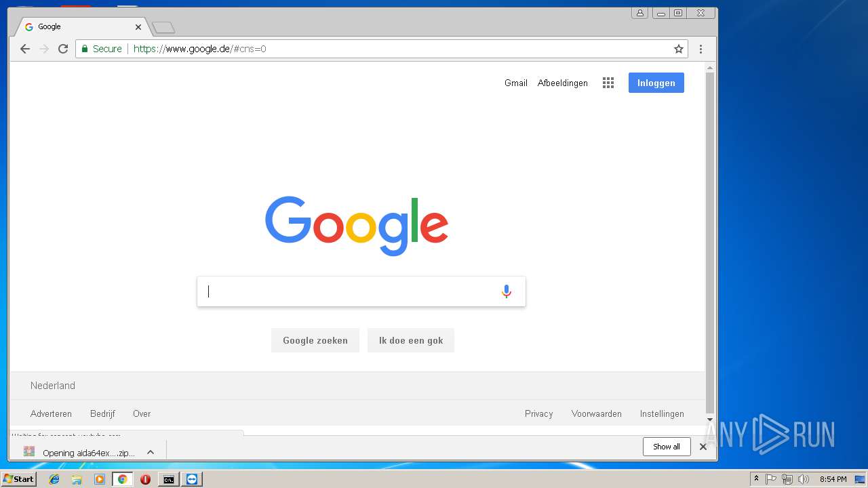Click the clock showing 8:54 PM
This screenshot has width=868, height=488.
833,479
